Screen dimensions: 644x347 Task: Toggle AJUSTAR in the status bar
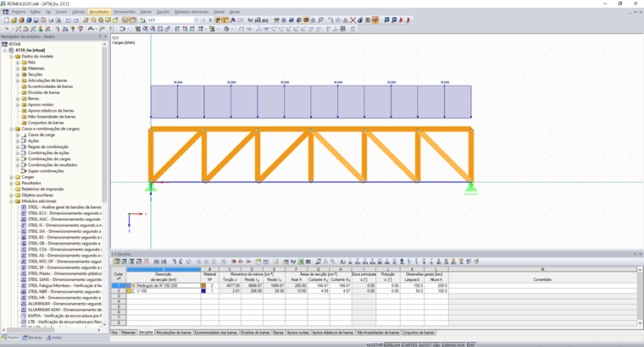pyautogui.click(x=375, y=345)
